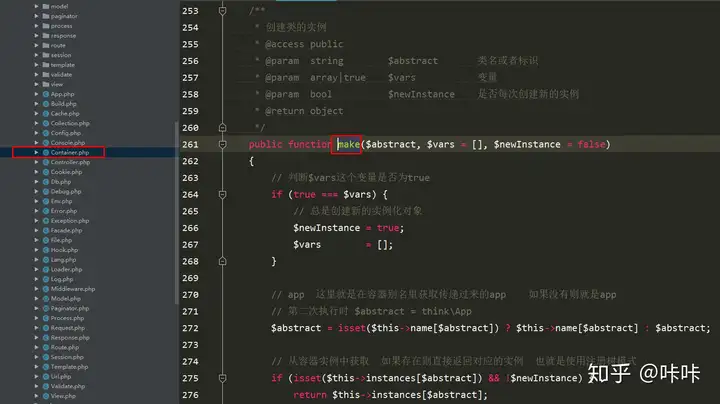This screenshot has width=720, height=404.
Task: Collapse the if block fold at line 264
Action: [x=222, y=195]
